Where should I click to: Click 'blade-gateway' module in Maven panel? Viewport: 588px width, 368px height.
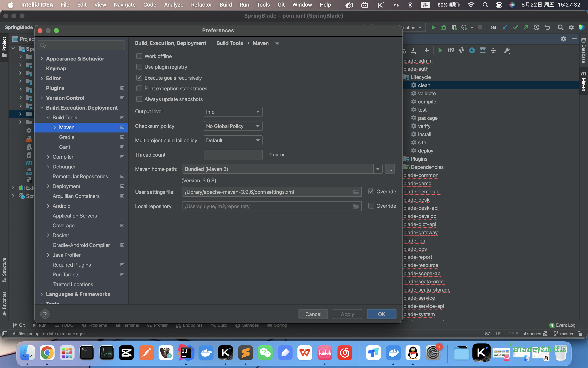point(420,232)
